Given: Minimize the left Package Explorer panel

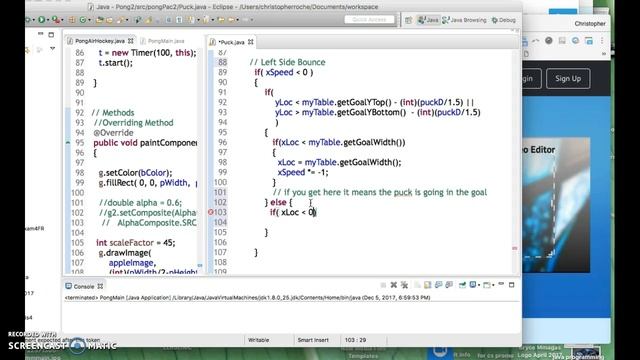Looking at the screenshot, I should (x=40, y=34).
